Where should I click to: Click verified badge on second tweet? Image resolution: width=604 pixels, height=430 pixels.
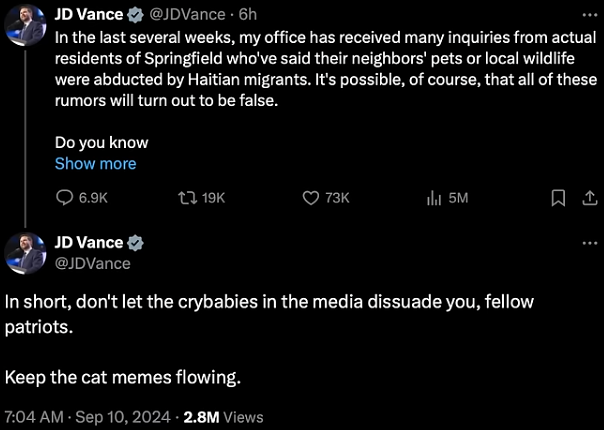(136, 243)
